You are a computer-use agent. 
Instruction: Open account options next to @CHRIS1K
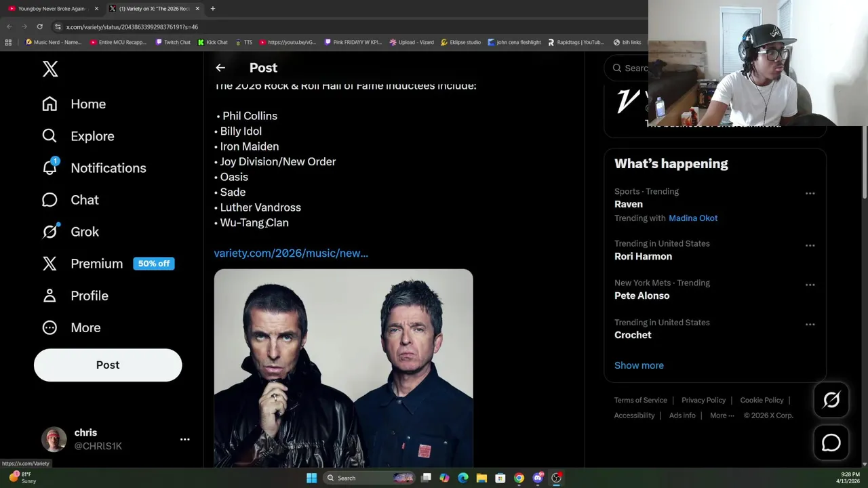coord(184,439)
